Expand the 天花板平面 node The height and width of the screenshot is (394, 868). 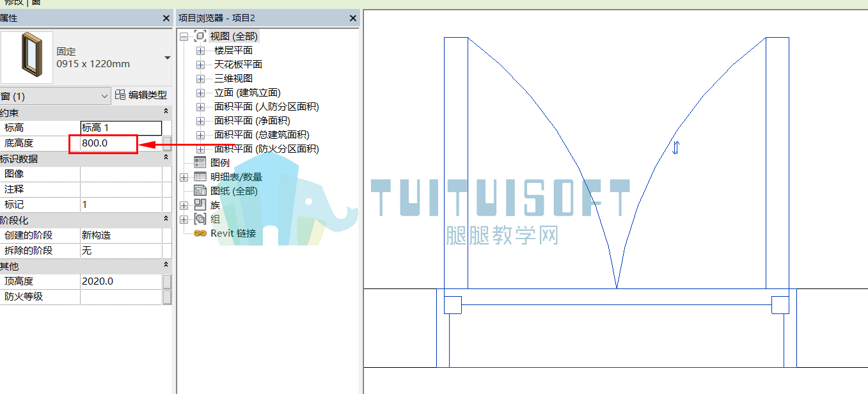pyautogui.click(x=201, y=65)
